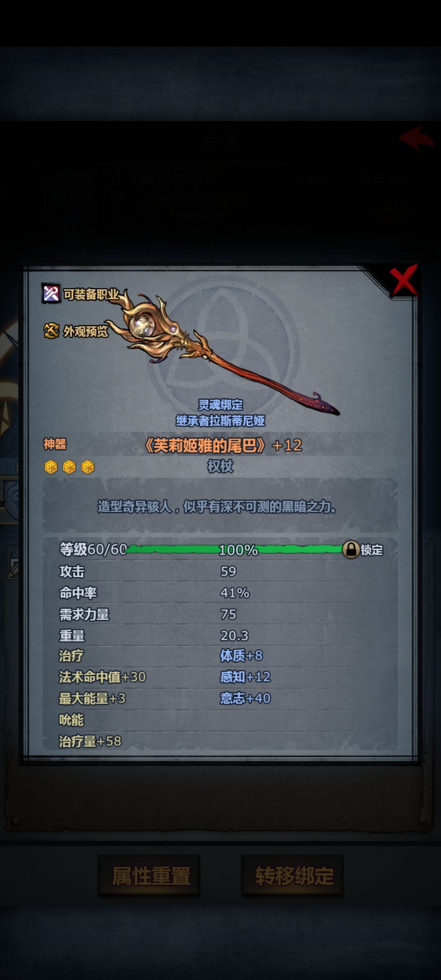This screenshot has height=980, width=441.
Task: Tap the first gold star icon
Action: point(51,467)
